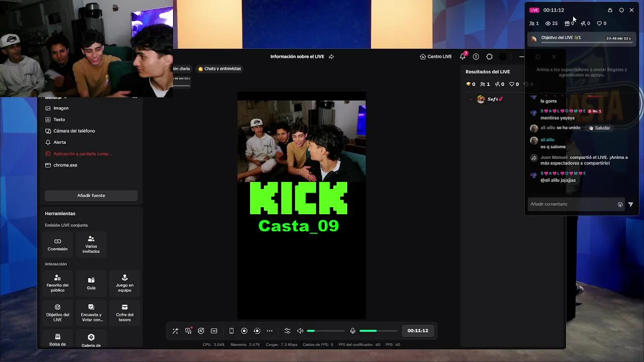Click the likes heart count in floating window
The height and width of the screenshot is (362, 644).
coord(601,24)
